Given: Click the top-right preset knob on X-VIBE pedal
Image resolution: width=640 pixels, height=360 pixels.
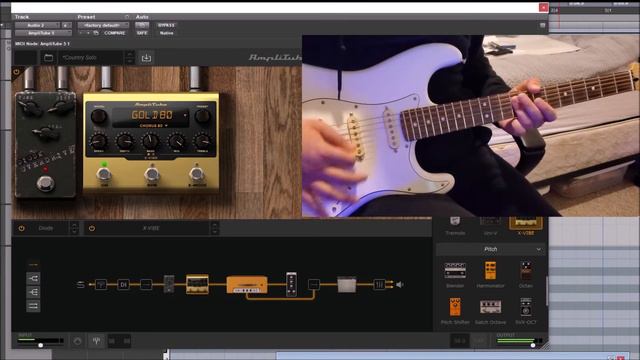Looking at the screenshot, I should coord(202,117).
